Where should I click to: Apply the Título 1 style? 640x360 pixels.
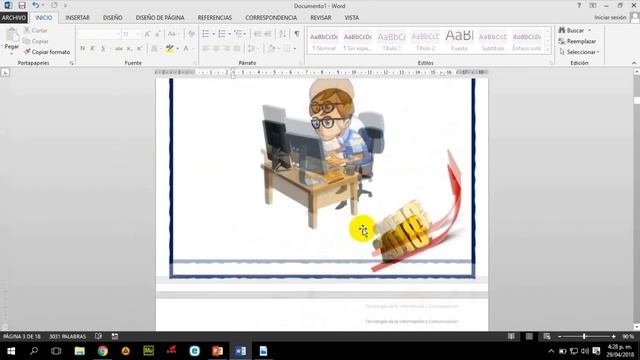coord(391,41)
